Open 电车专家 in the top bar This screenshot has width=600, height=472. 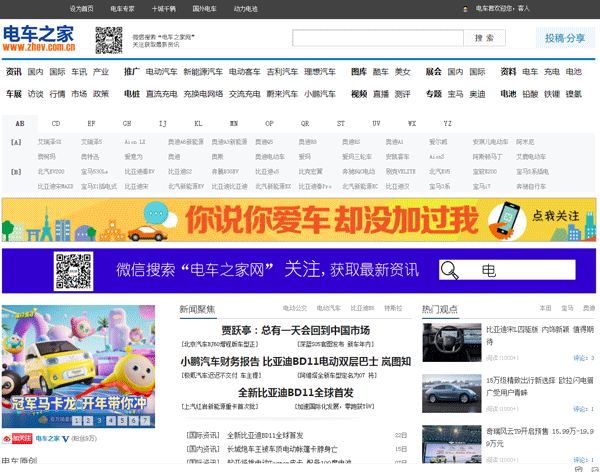pyautogui.click(x=122, y=9)
